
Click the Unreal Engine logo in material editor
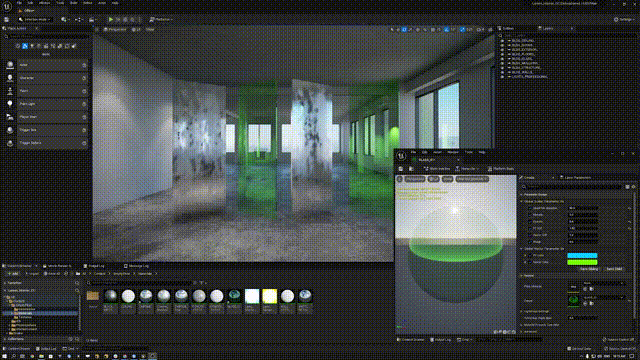click(402, 156)
